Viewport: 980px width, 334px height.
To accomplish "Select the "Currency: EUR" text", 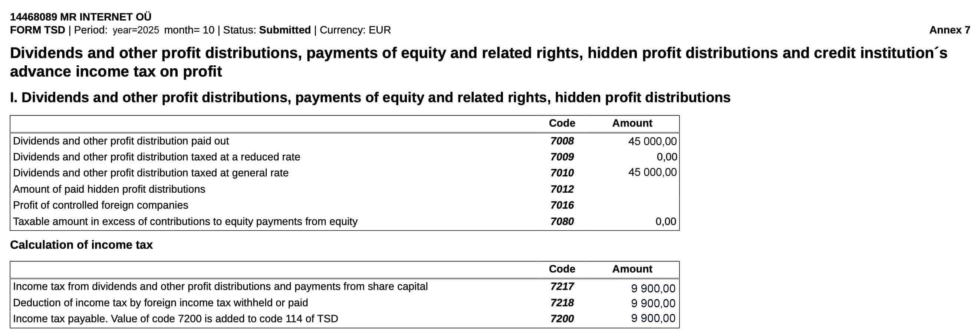I will pyautogui.click(x=355, y=30).
